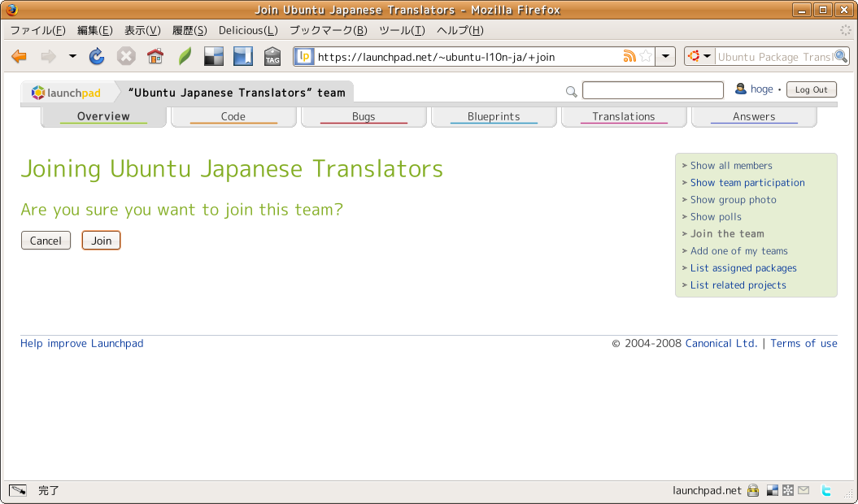The height and width of the screenshot is (504, 858).
Task: Open the Show all members link
Action: (731, 165)
